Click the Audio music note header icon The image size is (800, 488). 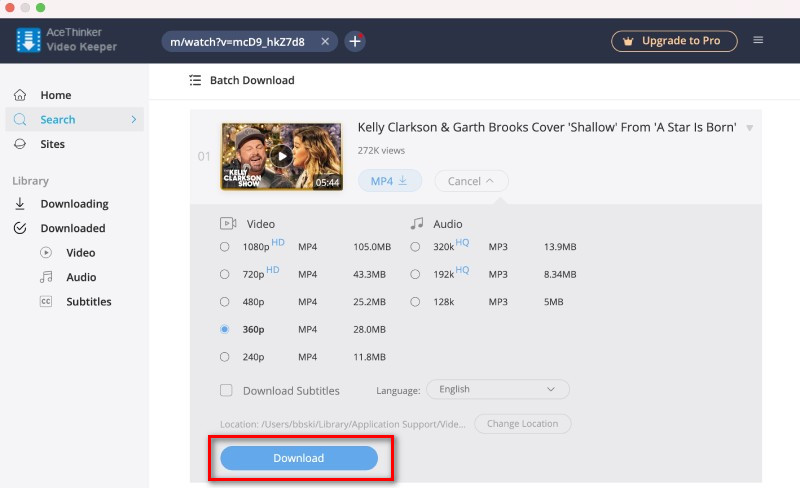coord(417,224)
